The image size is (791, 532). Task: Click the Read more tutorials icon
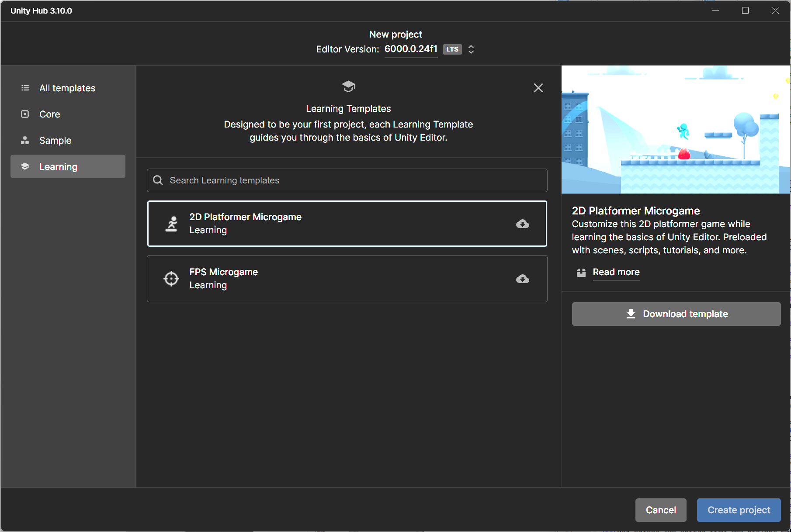click(581, 273)
